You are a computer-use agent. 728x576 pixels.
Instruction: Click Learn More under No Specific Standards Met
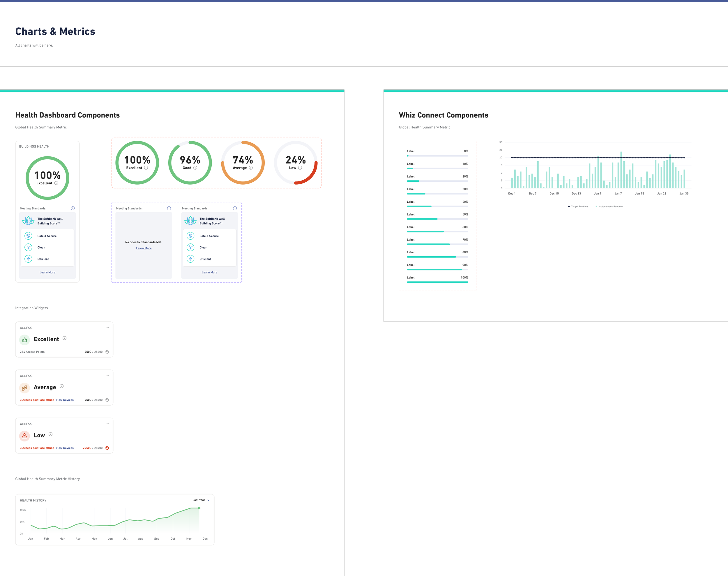(x=144, y=248)
